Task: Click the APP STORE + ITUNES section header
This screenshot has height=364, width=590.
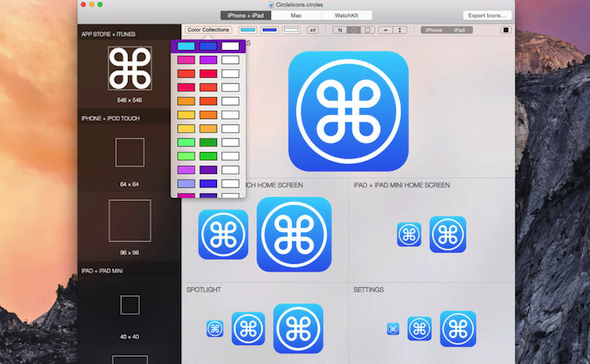Action: pyautogui.click(x=108, y=34)
